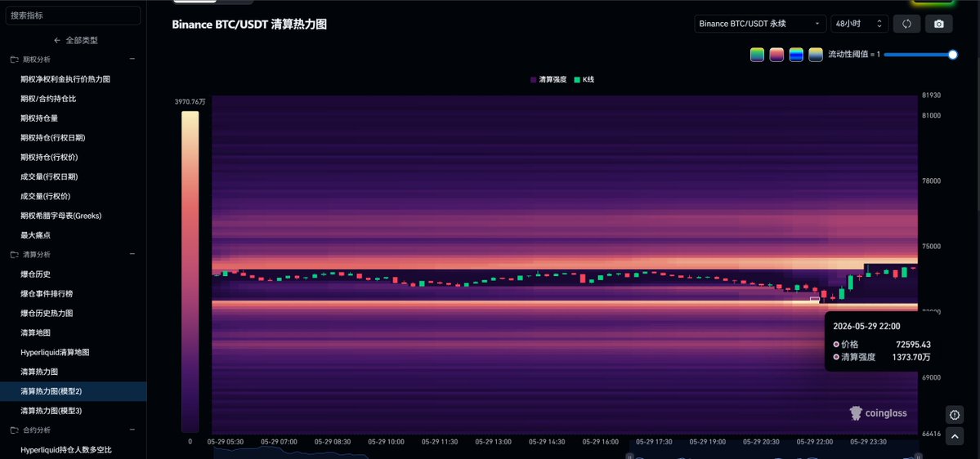Take a chart screenshot with camera icon
Screen dimensions: 980x459
point(939,24)
